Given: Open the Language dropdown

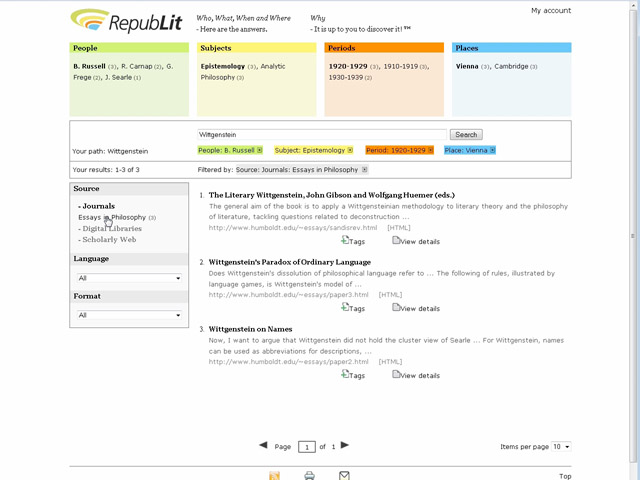Looking at the screenshot, I should click(129, 278).
